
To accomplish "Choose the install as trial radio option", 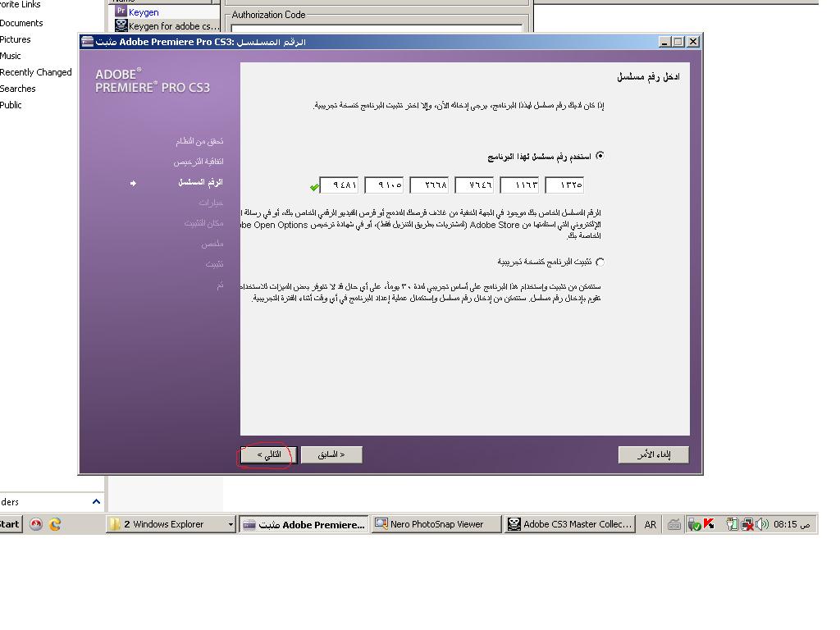I will [x=600, y=262].
